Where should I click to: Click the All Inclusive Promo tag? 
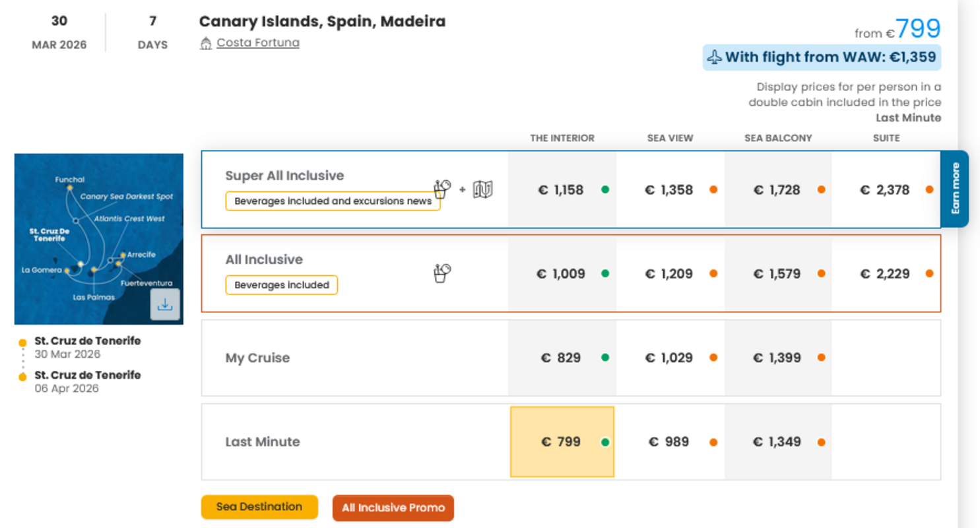click(x=393, y=508)
